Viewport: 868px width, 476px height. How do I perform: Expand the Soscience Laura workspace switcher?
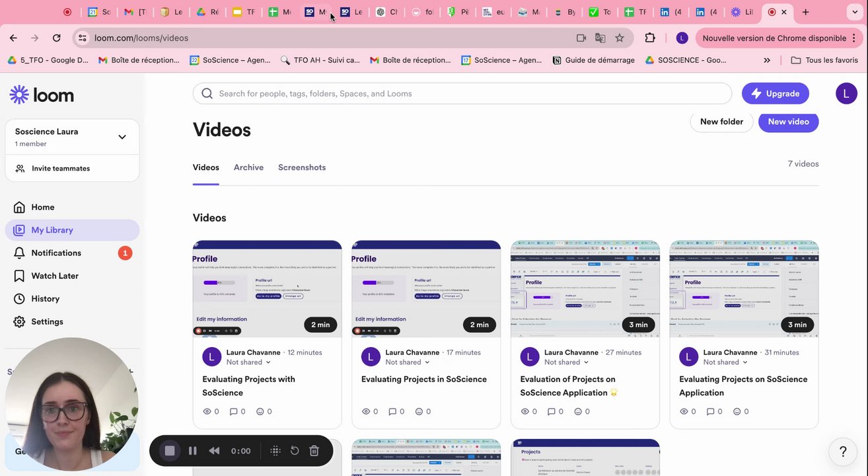point(122,137)
